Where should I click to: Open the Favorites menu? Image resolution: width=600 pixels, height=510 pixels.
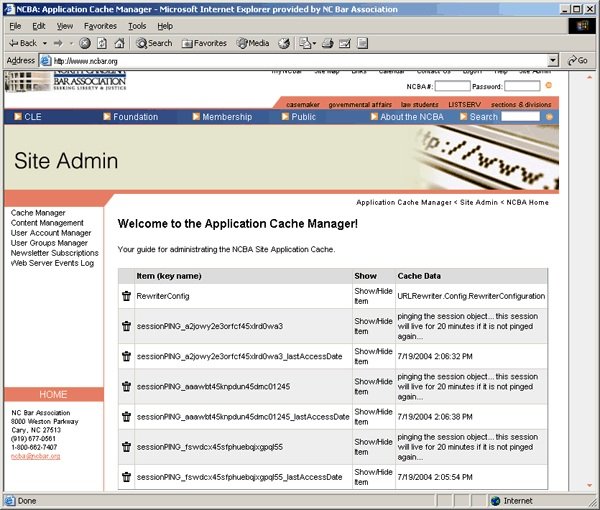coord(100,26)
